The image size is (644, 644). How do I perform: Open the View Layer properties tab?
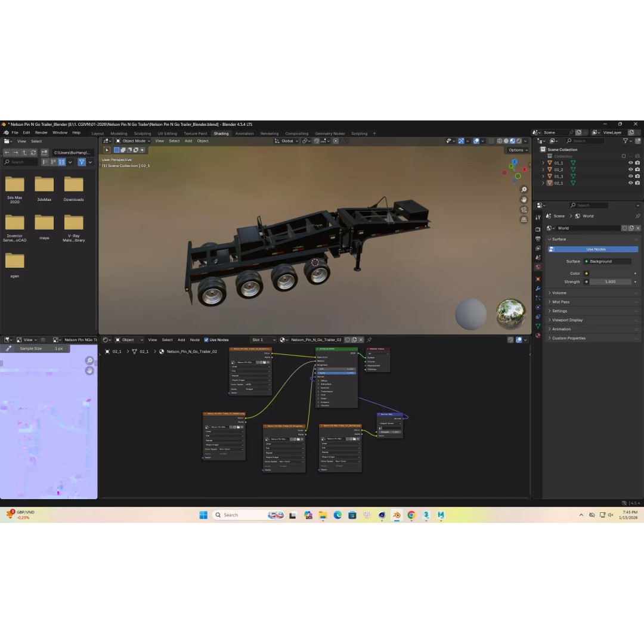click(538, 248)
